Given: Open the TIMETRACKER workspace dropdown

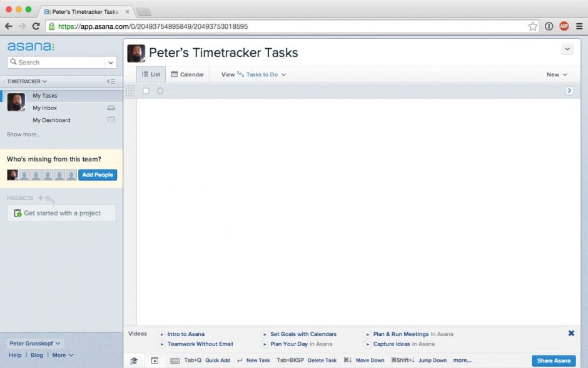Looking at the screenshot, I should 27,81.
